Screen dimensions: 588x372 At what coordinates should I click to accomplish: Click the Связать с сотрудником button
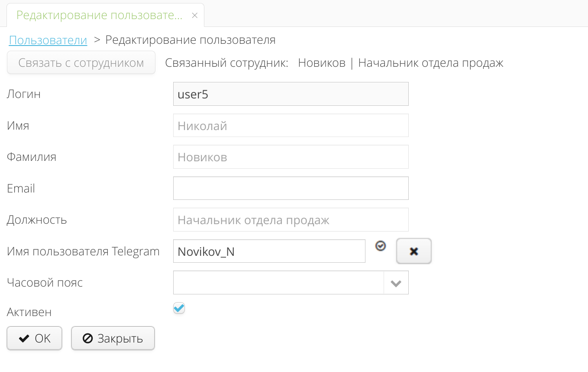(81, 62)
